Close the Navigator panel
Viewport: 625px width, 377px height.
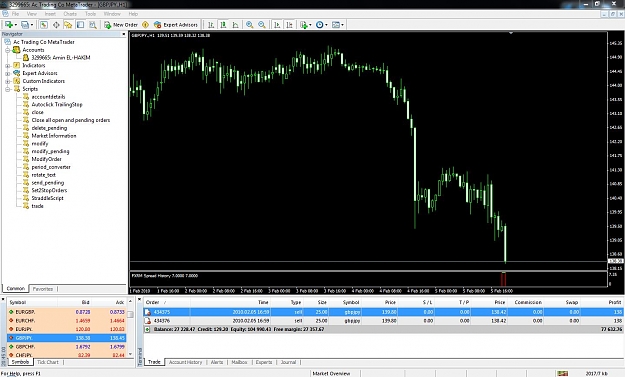tap(123, 34)
